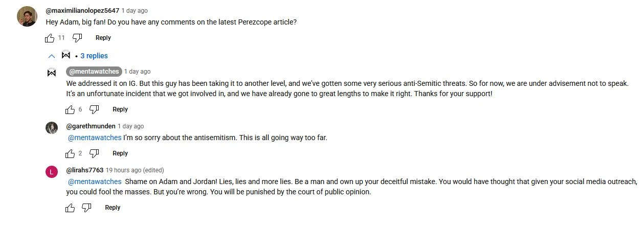Dislike the lirahs7763 reply

(87, 208)
